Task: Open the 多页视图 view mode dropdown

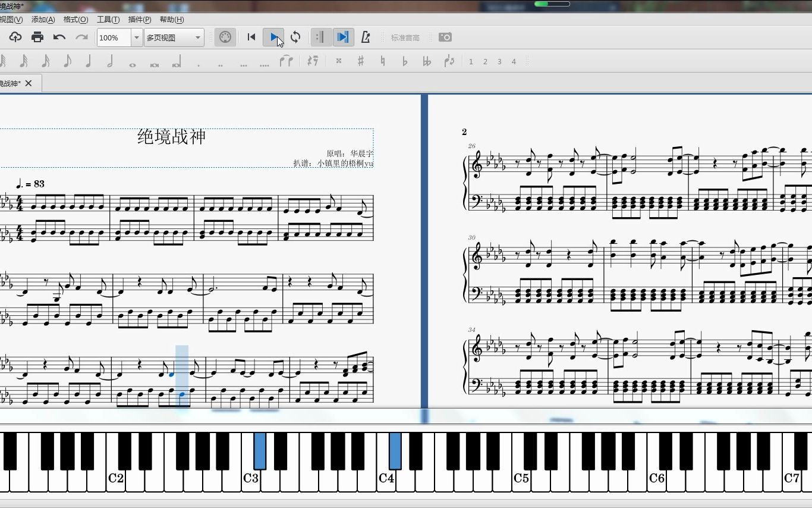Action: [174, 37]
